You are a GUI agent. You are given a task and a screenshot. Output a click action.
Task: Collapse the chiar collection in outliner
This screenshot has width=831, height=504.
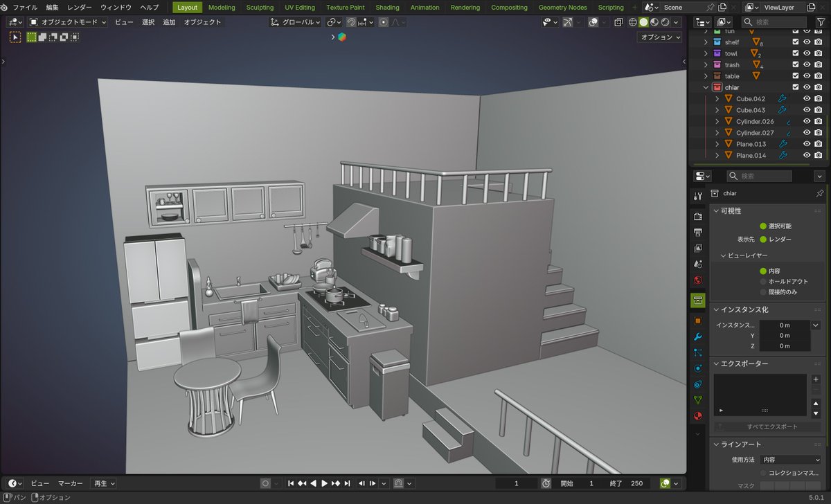pos(706,87)
